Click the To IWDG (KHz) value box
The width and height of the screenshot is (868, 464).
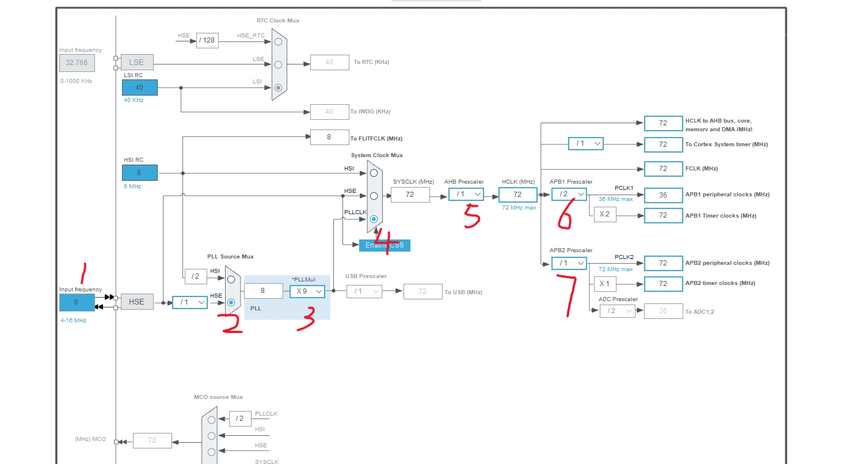[329, 112]
